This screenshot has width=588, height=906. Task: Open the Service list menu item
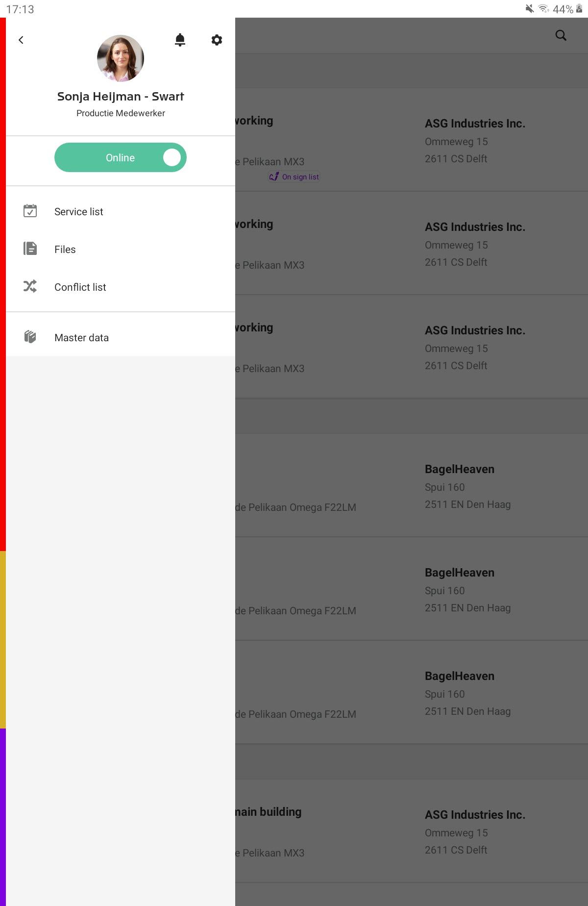pyautogui.click(x=121, y=211)
